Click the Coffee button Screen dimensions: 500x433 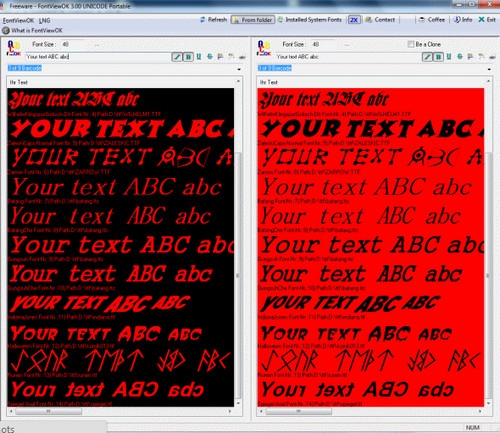pos(432,20)
